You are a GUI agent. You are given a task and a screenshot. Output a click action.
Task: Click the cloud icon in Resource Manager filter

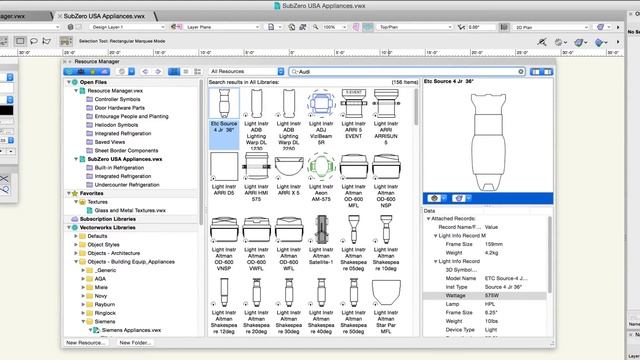[104, 71]
